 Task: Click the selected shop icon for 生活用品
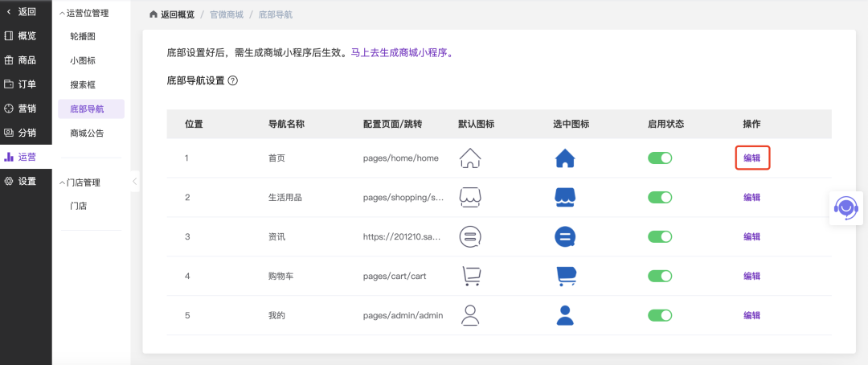coord(566,198)
